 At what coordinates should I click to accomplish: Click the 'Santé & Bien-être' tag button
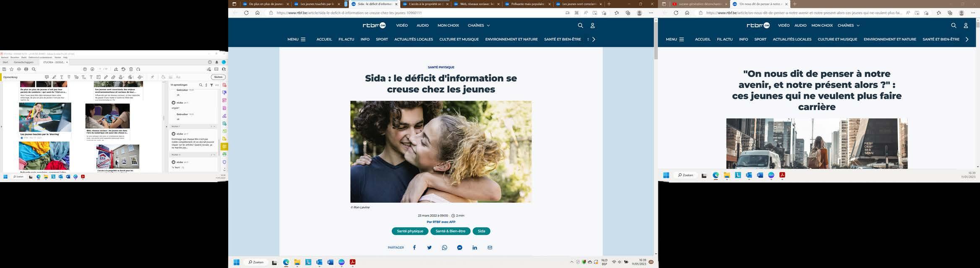(x=450, y=231)
